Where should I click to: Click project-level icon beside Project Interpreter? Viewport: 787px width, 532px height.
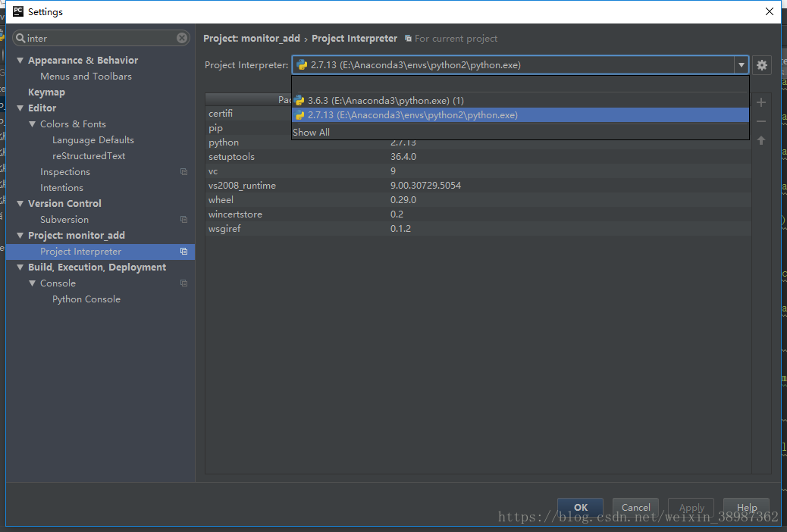(183, 252)
